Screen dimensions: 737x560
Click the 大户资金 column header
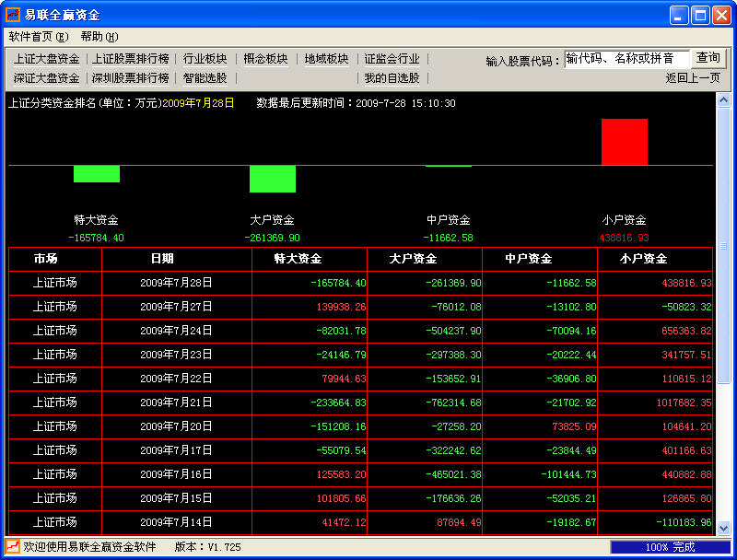pos(413,259)
